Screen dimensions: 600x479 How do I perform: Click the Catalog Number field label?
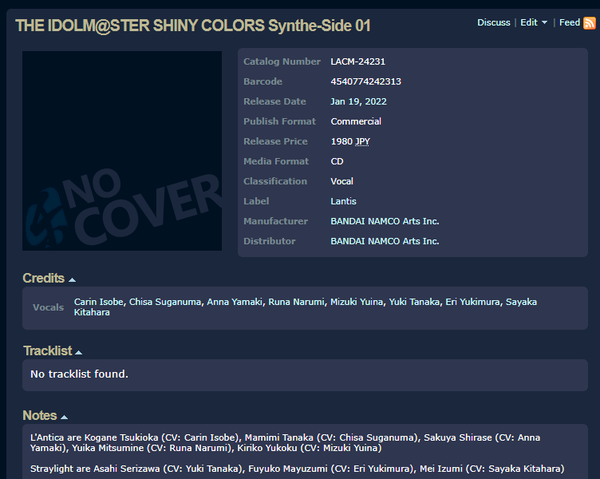click(282, 62)
